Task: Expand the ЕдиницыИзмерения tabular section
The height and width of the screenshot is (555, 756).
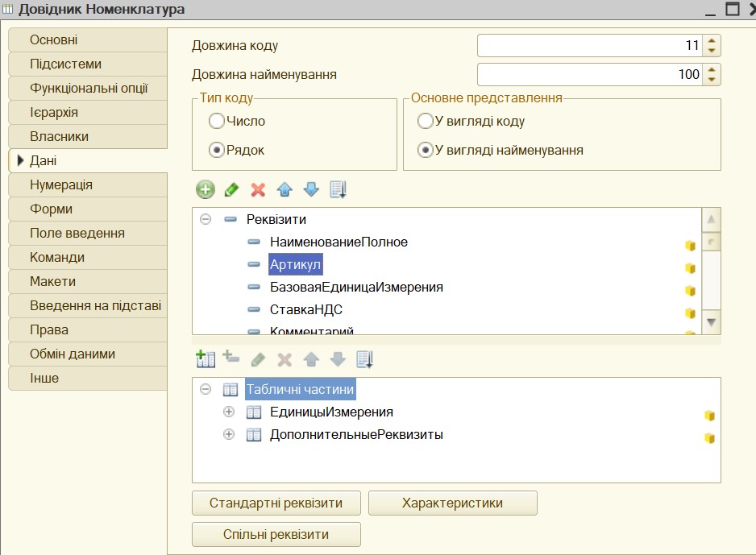Action: coord(229,412)
